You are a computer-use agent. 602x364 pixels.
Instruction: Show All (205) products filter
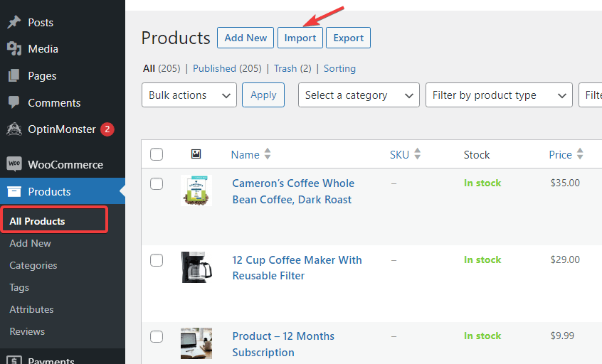162,68
